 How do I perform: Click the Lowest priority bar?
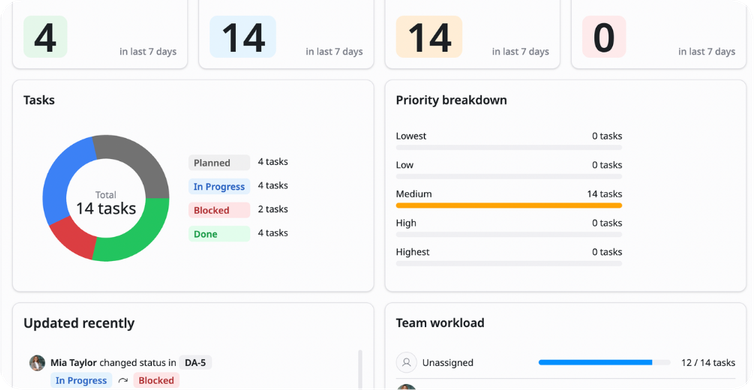[509, 148]
